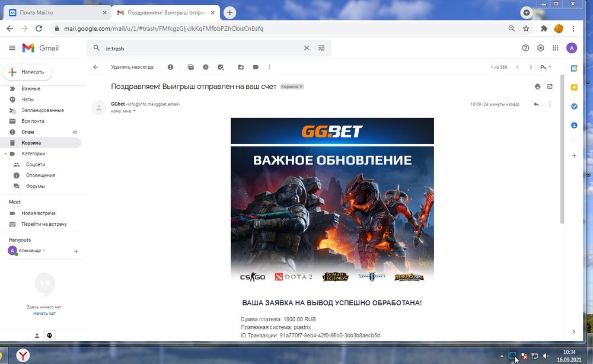The image size is (593, 364).
Task: Show search filter options
Action: (321, 48)
